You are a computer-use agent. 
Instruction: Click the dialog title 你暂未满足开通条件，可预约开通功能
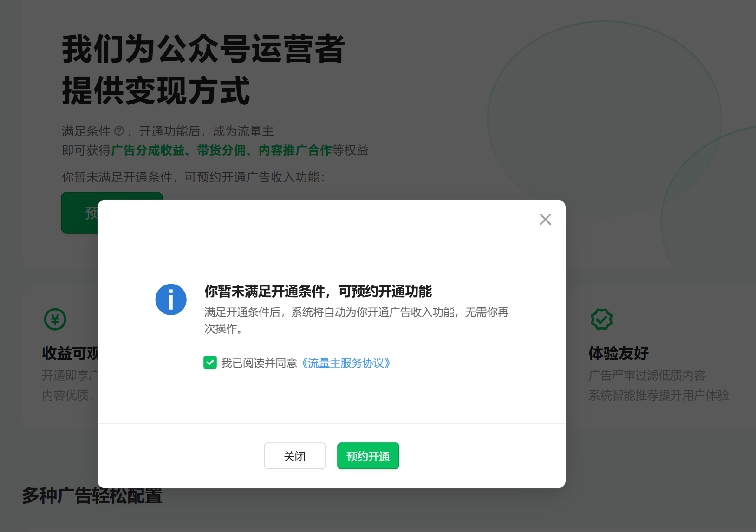coord(318,292)
